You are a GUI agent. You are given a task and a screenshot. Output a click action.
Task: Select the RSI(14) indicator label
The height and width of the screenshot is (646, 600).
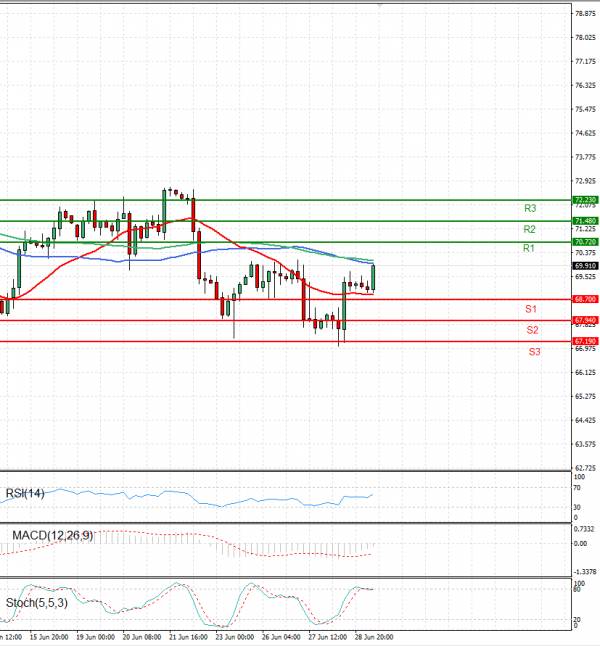[x=25, y=493]
